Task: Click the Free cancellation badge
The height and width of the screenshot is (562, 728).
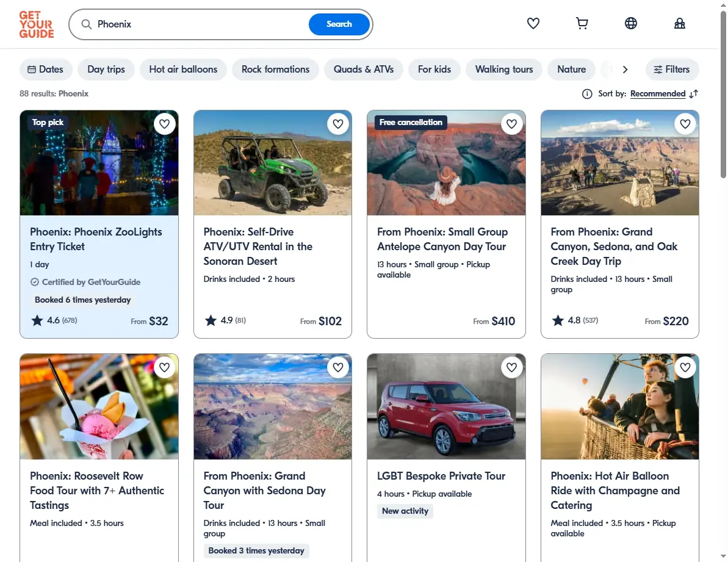Action: coord(411,123)
